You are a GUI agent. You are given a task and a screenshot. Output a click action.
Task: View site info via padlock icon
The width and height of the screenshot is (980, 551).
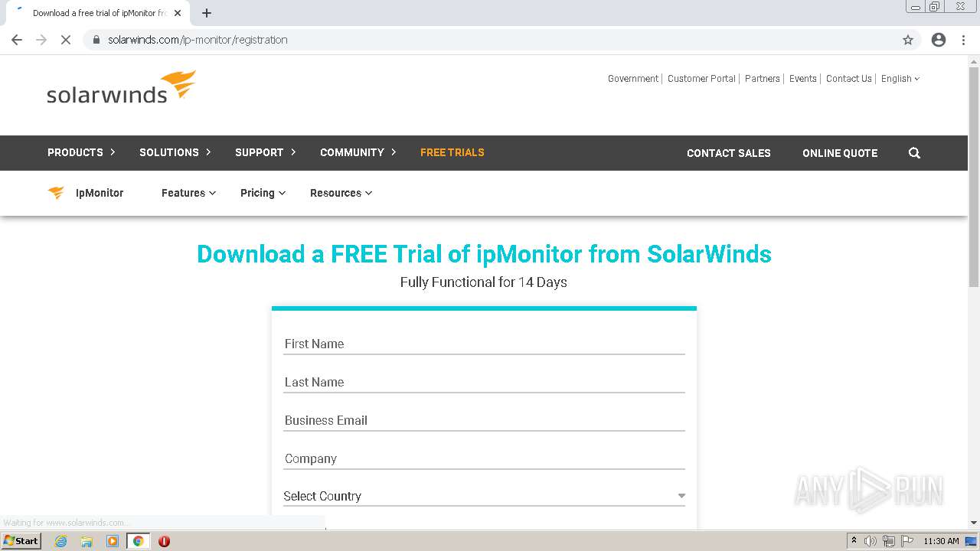tap(96, 40)
